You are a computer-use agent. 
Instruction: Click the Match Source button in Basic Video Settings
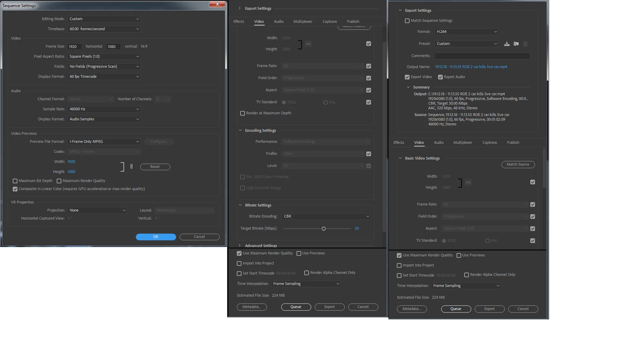518,165
